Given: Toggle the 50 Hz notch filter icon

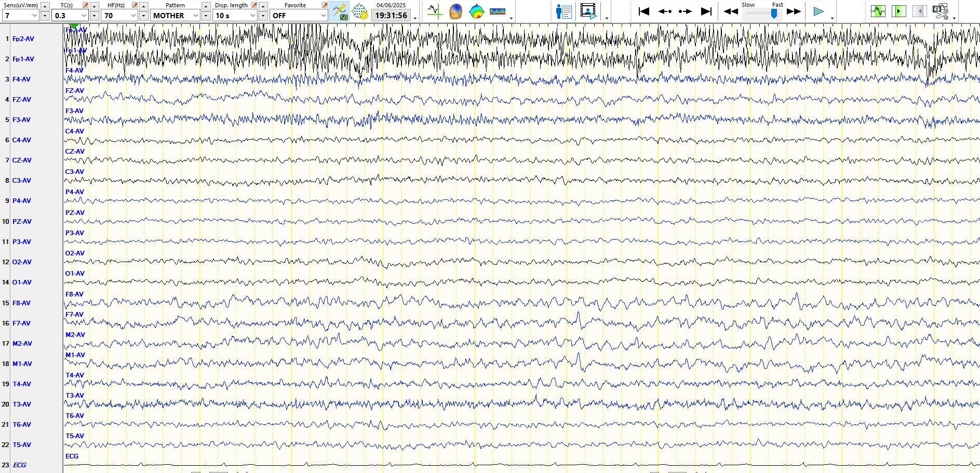Looking at the screenshot, I should [339, 11].
